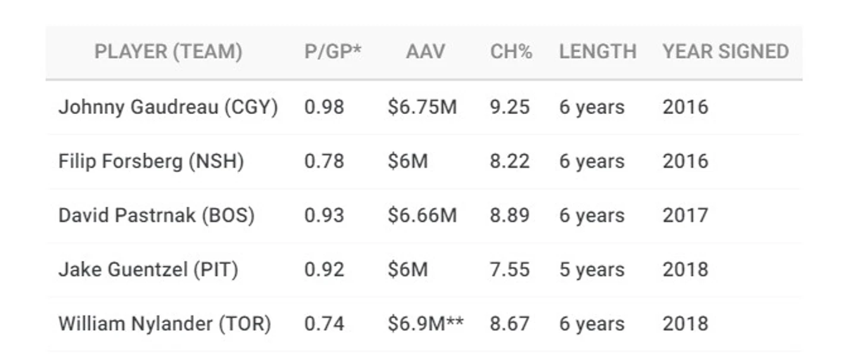Click Nylander's 0.74 P/GP value
The width and height of the screenshot is (868, 364).
[324, 324]
